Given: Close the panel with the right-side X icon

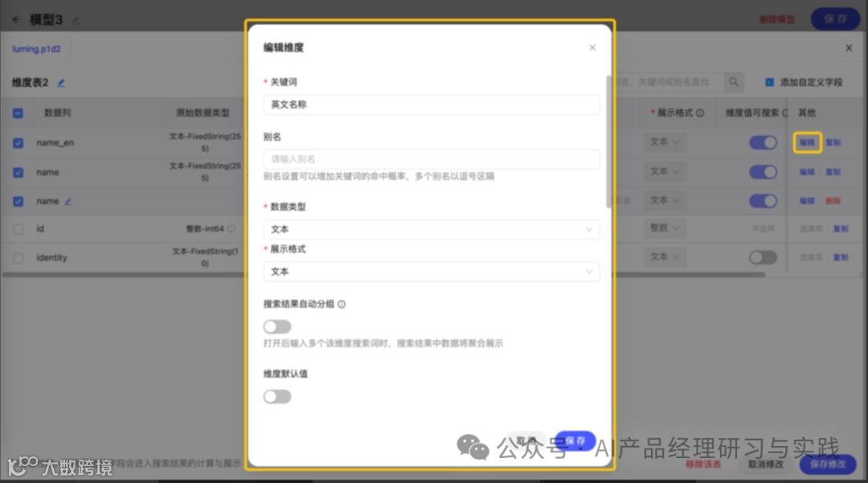Looking at the screenshot, I should point(849,48).
